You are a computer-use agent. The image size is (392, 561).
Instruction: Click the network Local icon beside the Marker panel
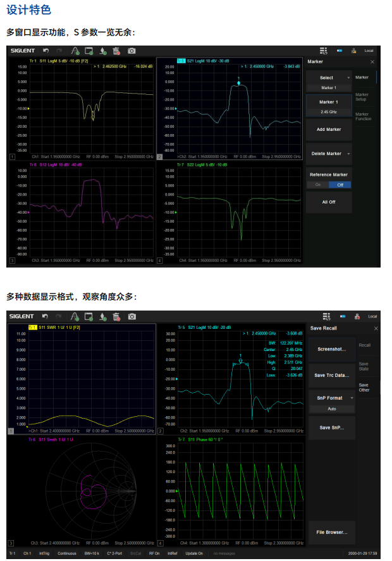coord(354,51)
